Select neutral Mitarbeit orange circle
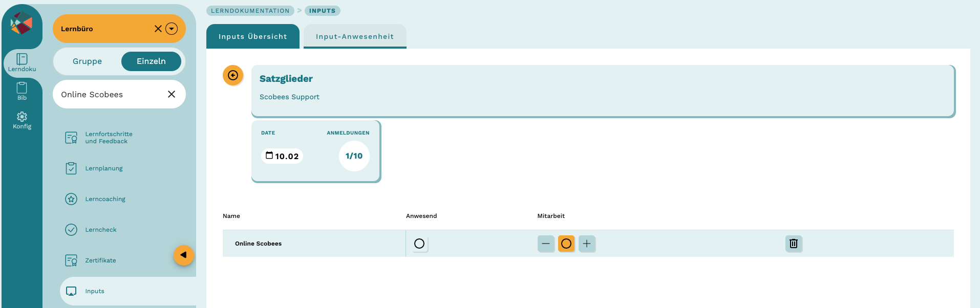 pyautogui.click(x=566, y=244)
